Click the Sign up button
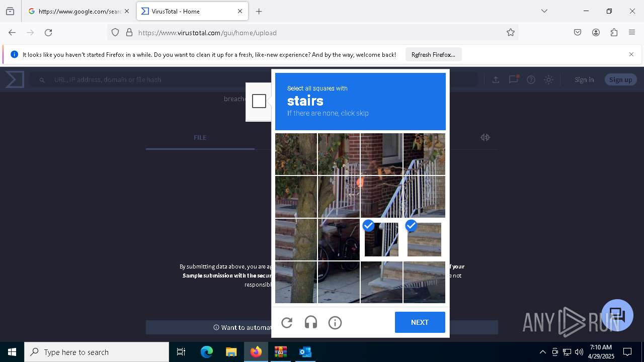Image resolution: width=644 pixels, height=362 pixels. 620,79
